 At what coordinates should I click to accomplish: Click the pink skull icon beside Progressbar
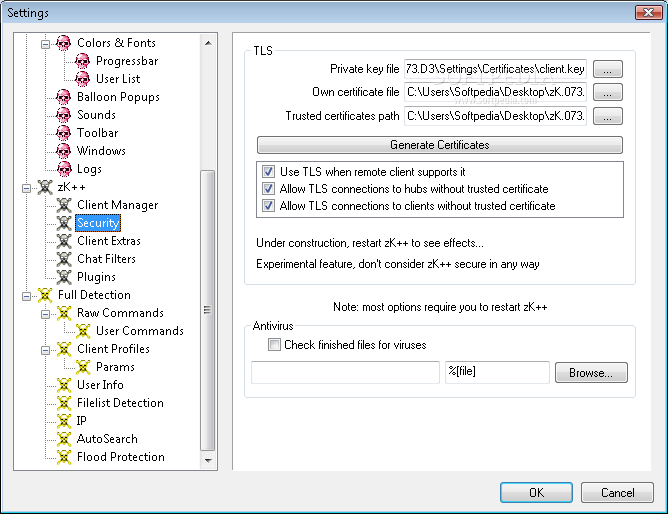83,61
